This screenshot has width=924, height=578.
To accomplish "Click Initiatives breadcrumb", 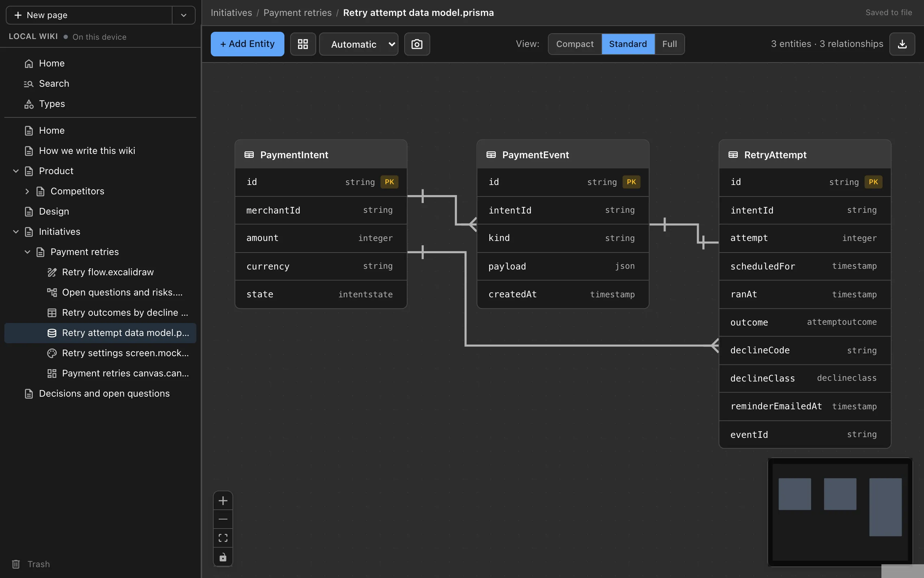I will pos(231,13).
